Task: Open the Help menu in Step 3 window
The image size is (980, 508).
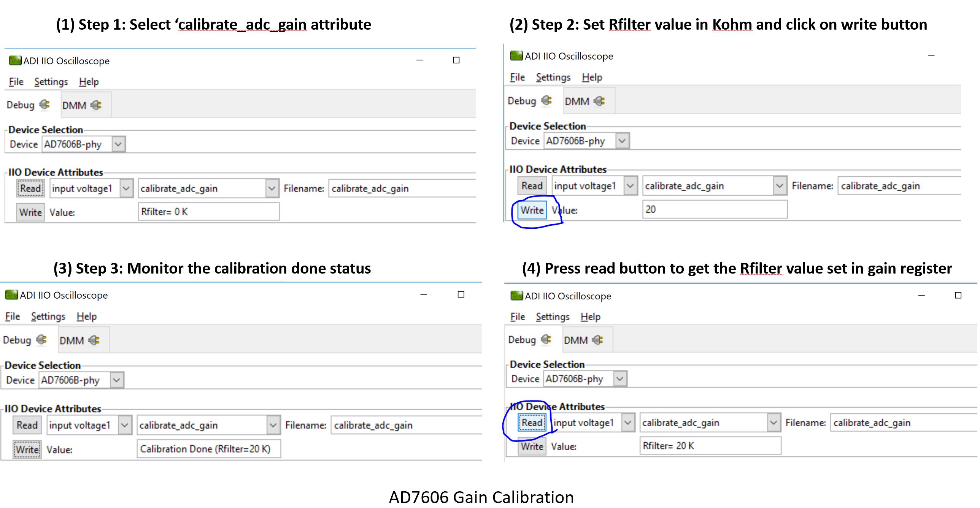Action: (x=86, y=317)
